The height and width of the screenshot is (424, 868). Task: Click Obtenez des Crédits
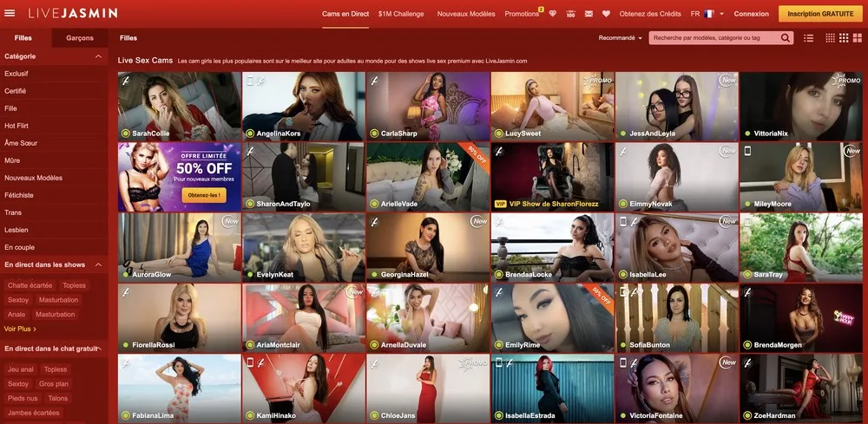(x=650, y=14)
